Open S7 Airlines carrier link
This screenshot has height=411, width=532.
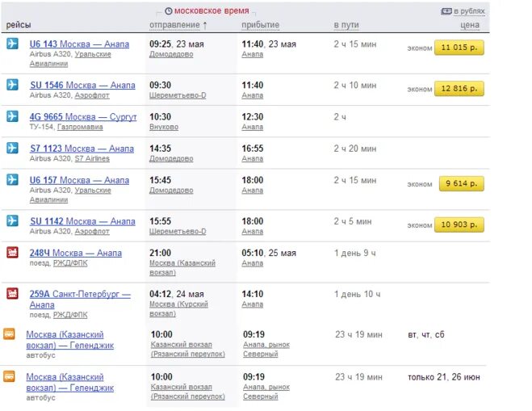pyautogui.click(x=92, y=158)
